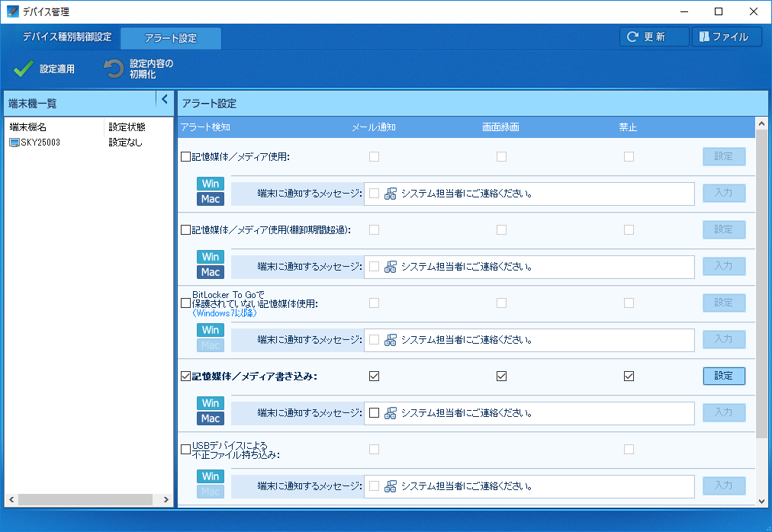Click right arrow of 端末機一覧 horizontal scrollbar
The width and height of the screenshot is (772, 532).
[166, 499]
